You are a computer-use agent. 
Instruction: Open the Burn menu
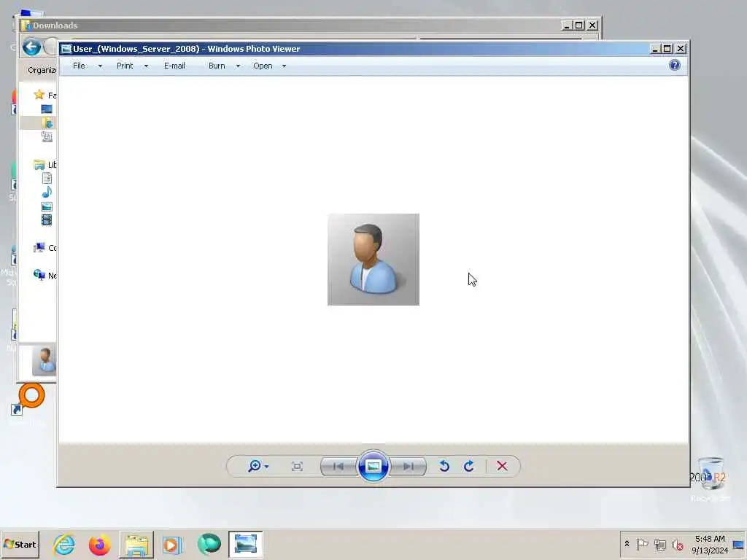[x=217, y=66]
